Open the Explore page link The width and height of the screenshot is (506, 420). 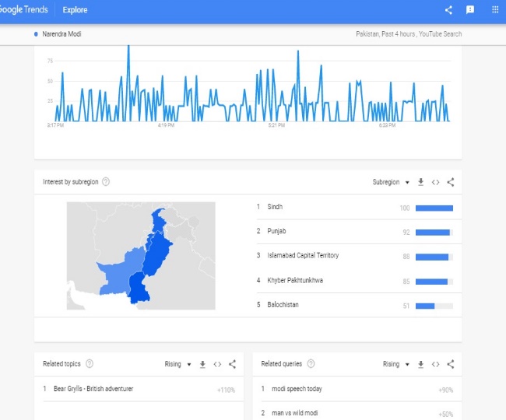(x=75, y=10)
